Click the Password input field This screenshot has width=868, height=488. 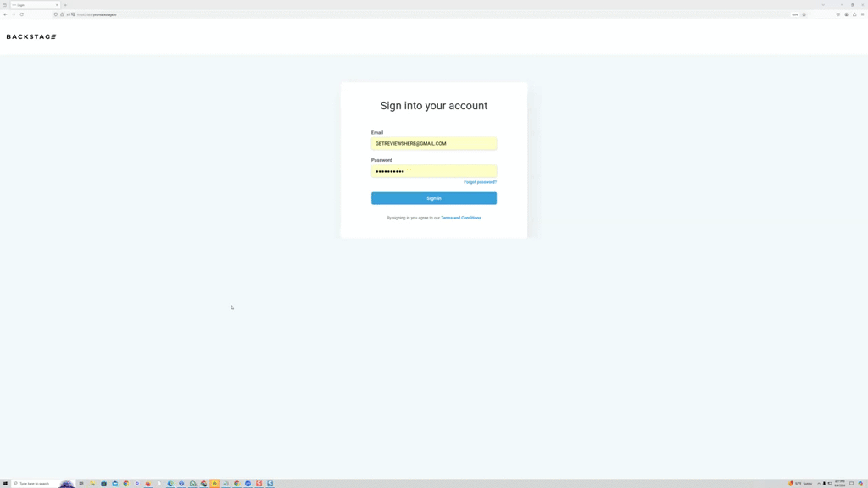pyautogui.click(x=433, y=171)
